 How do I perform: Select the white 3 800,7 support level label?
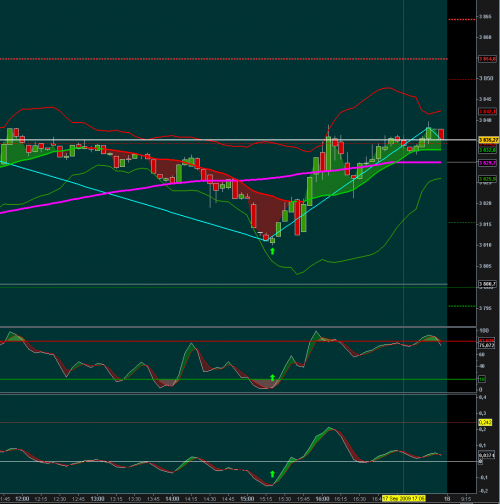coord(487,284)
